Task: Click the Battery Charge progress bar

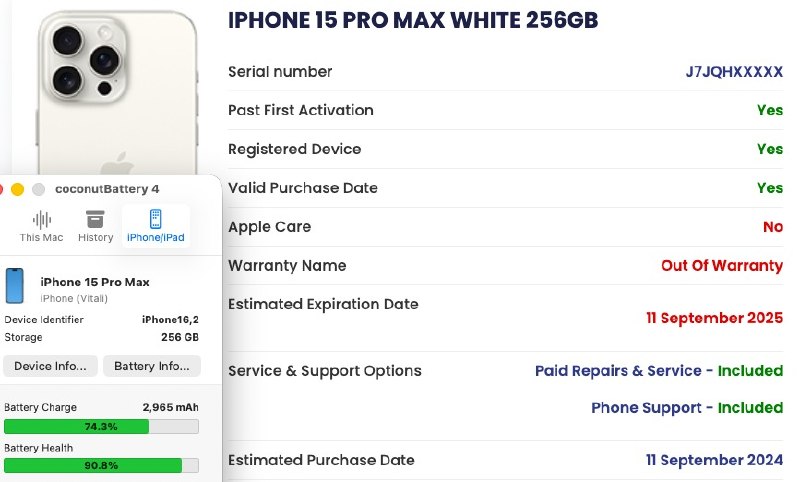Action: pos(100,426)
